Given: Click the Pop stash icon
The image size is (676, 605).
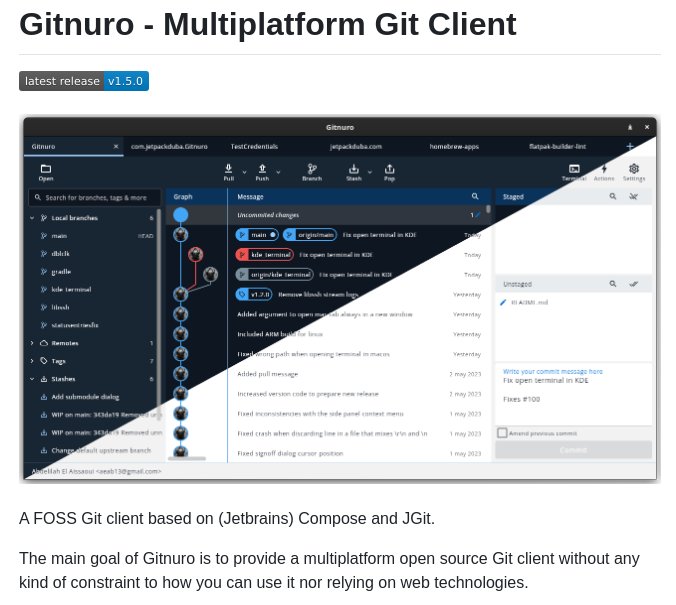Looking at the screenshot, I should tap(390, 169).
